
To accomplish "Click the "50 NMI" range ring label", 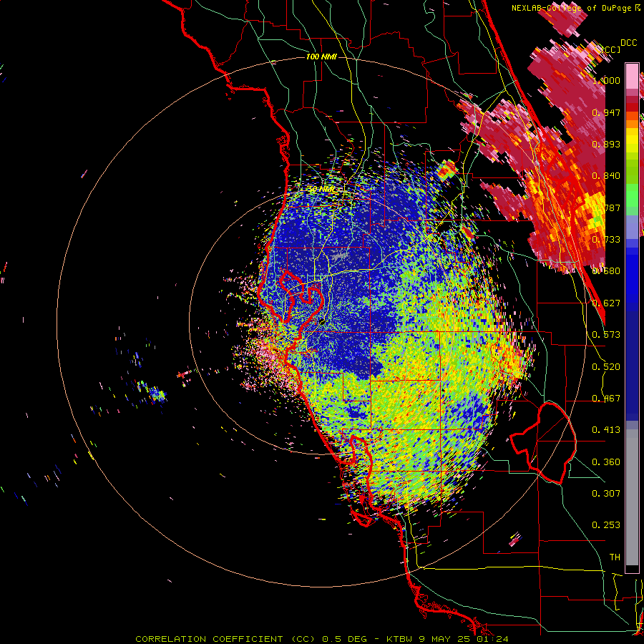I will click(x=321, y=189).
